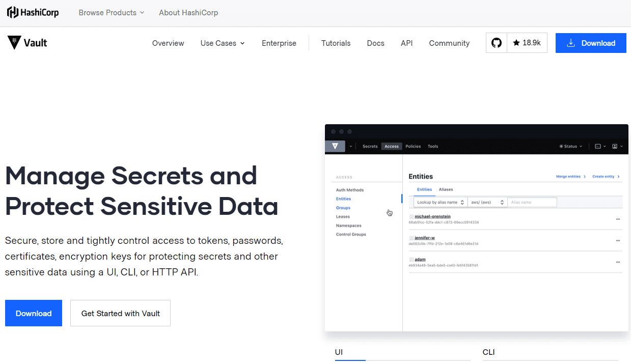Expand the Browse Products dropdown
Screen dimensions: 631x364
[x=112, y=13]
